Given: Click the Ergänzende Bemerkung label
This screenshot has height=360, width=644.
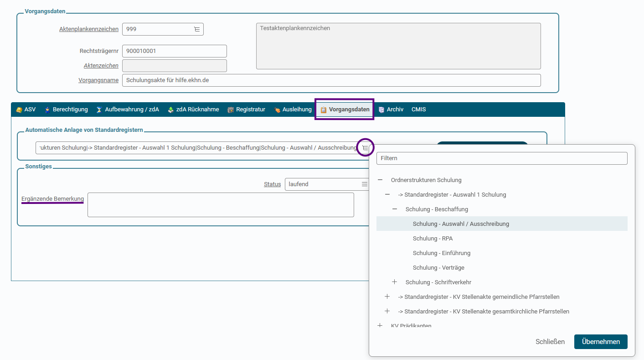Looking at the screenshot, I should click(52, 199).
